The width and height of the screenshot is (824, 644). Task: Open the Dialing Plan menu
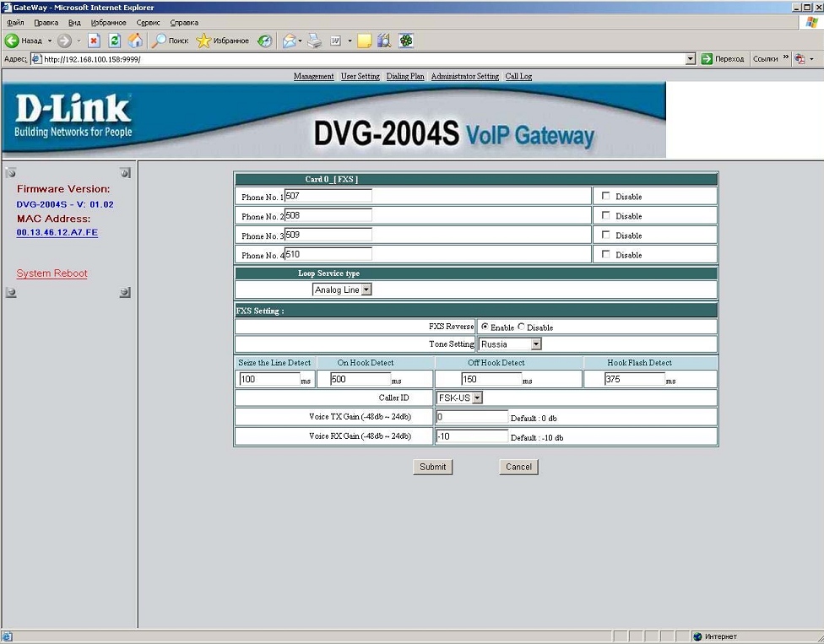[x=405, y=77]
